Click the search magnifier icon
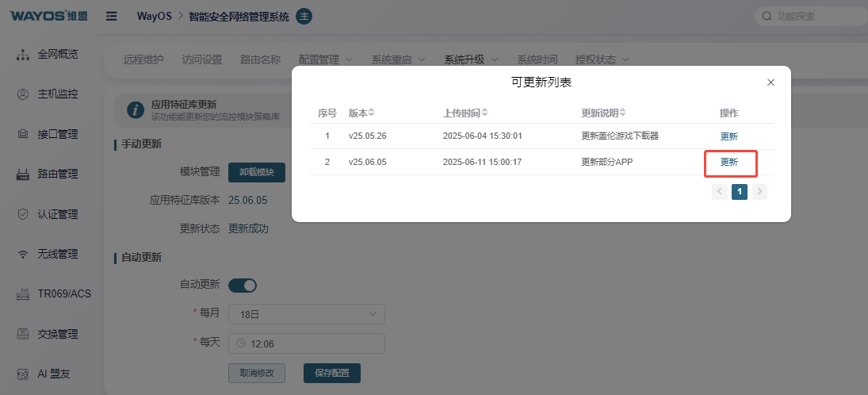Image resolution: width=868 pixels, height=395 pixels. [767, 16]
